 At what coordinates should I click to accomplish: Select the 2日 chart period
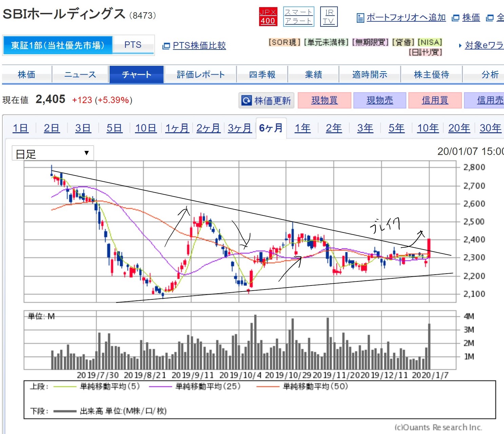coord(52,128)
